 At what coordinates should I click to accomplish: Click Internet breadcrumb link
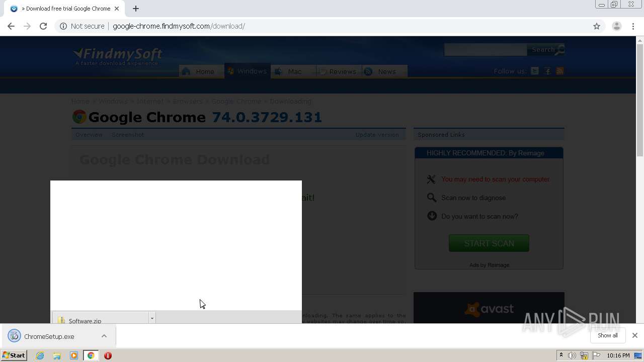pos(150,101)
